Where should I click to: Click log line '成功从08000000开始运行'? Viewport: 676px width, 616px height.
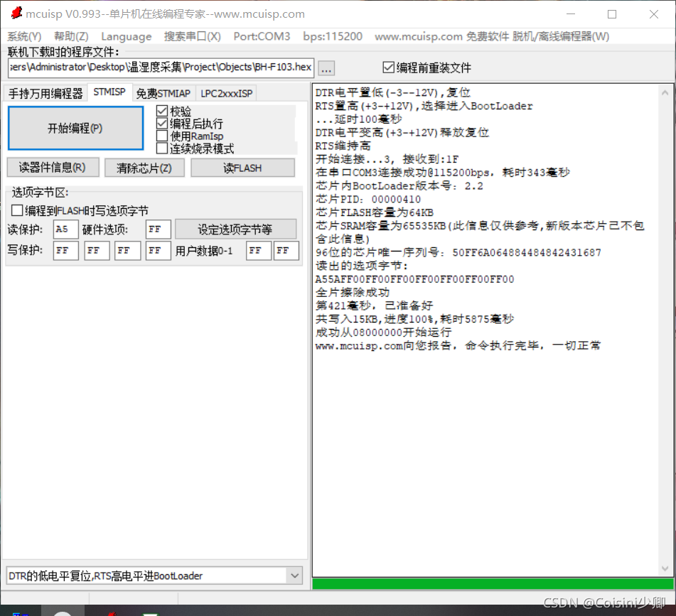[x=383, y=332]
